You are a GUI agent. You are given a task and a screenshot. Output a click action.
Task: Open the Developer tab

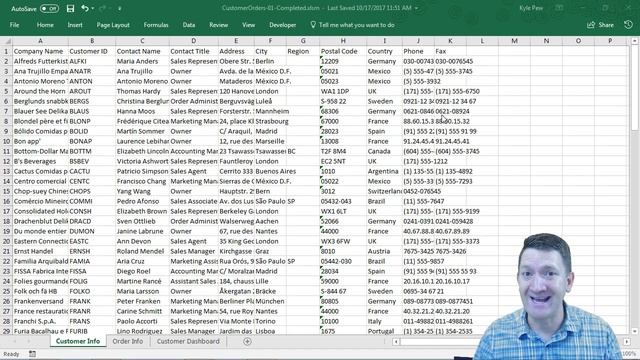click(x=282, y=25)
